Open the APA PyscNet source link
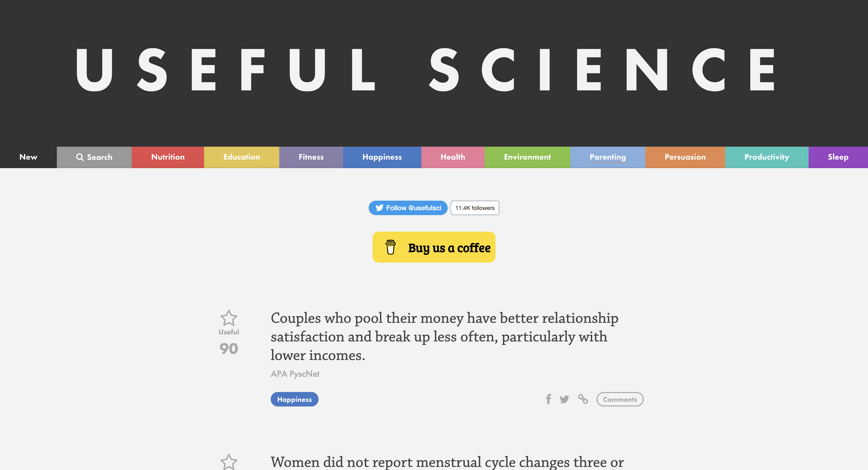Screen dimensions: 868x470 coord(295,374)
